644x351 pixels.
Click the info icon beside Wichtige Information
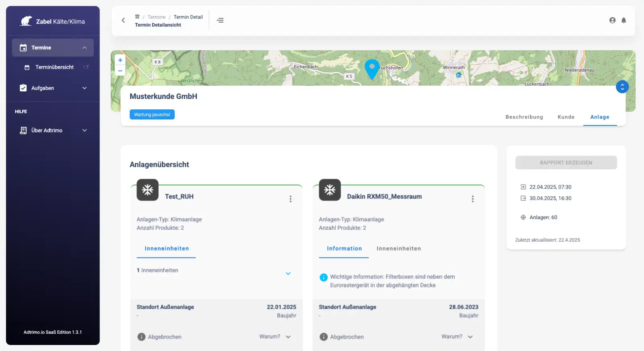(324, 277)
